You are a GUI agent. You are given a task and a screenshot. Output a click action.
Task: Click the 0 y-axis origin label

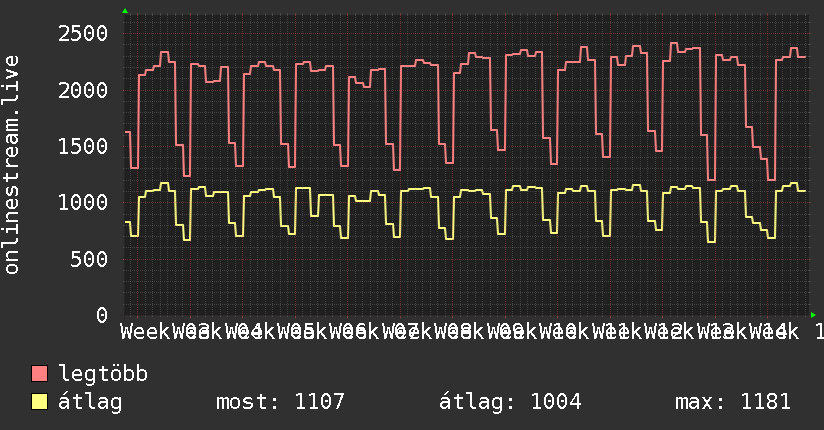pyautogui.click(x=101, y=315)
